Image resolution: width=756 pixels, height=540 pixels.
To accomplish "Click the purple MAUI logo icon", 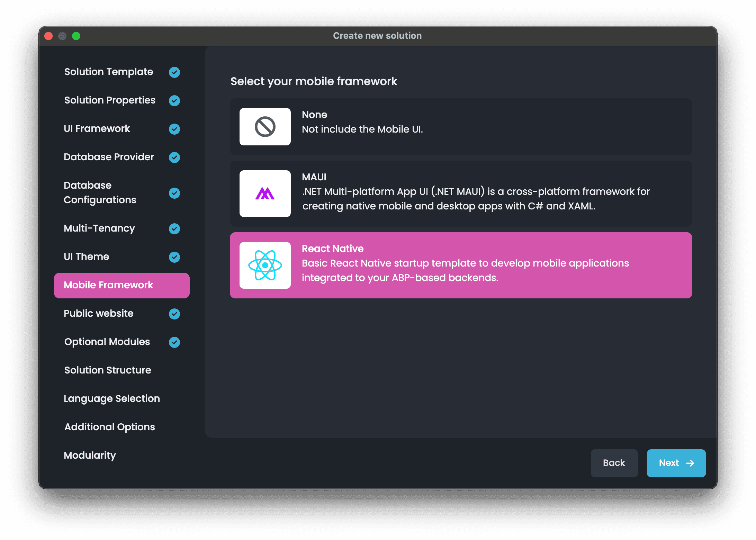I will (x=265, y=193).
